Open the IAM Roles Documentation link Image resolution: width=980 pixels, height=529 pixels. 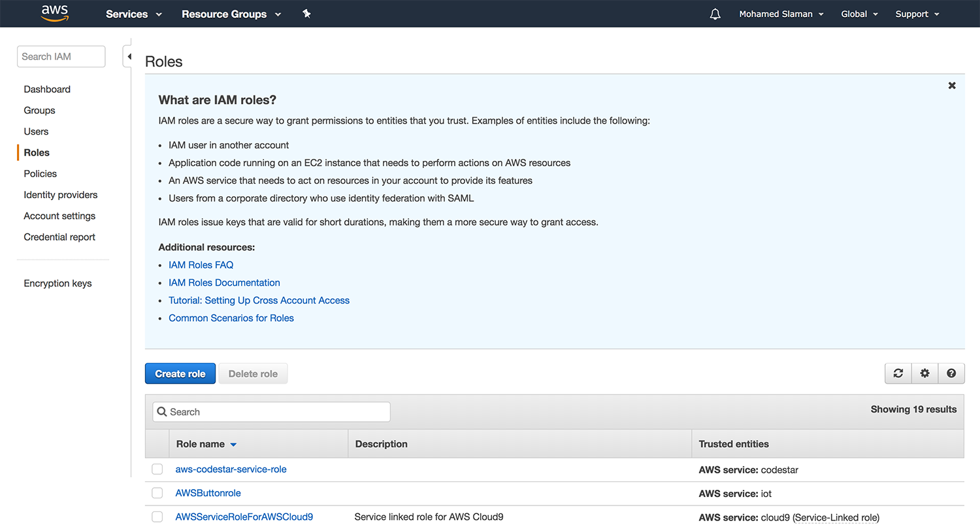click(x=224, y=282)
